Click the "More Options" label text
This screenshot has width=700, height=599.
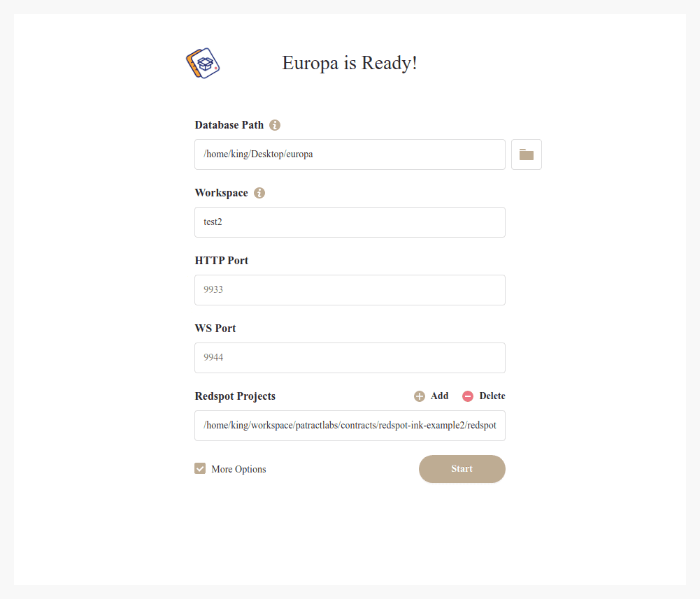[238, 470]
